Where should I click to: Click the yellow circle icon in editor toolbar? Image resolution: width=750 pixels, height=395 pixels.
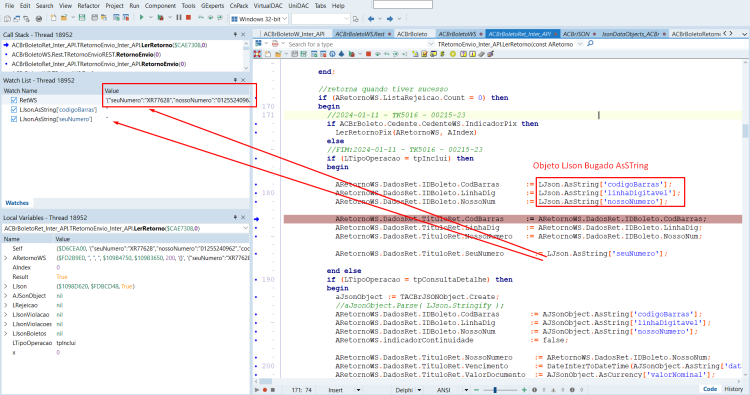452,54
